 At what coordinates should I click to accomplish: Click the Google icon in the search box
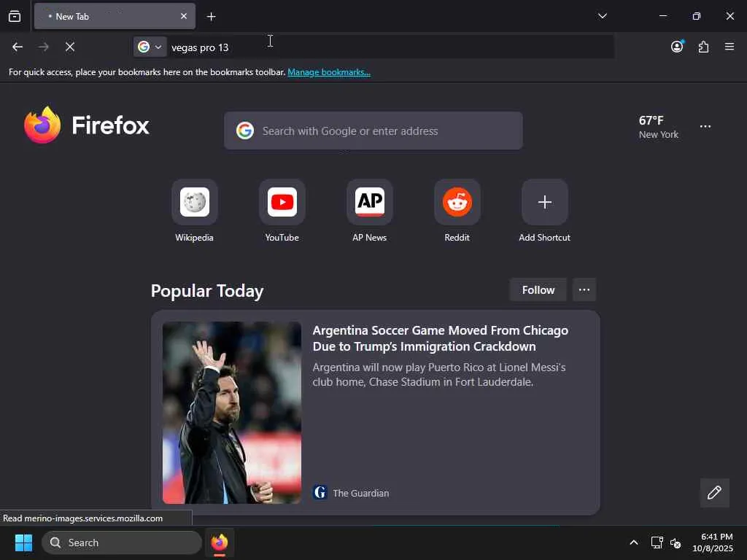[245, 131]
